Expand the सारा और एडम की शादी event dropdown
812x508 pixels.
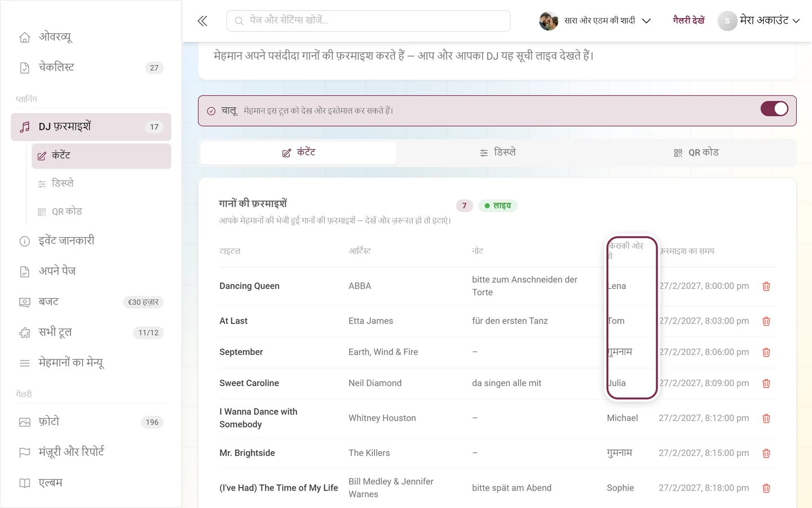[x=595, y=21]
